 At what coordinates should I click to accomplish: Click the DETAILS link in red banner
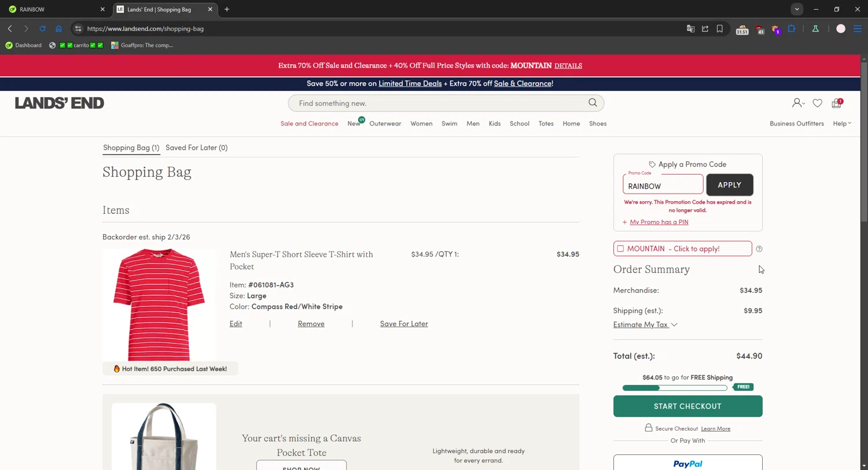568,65
